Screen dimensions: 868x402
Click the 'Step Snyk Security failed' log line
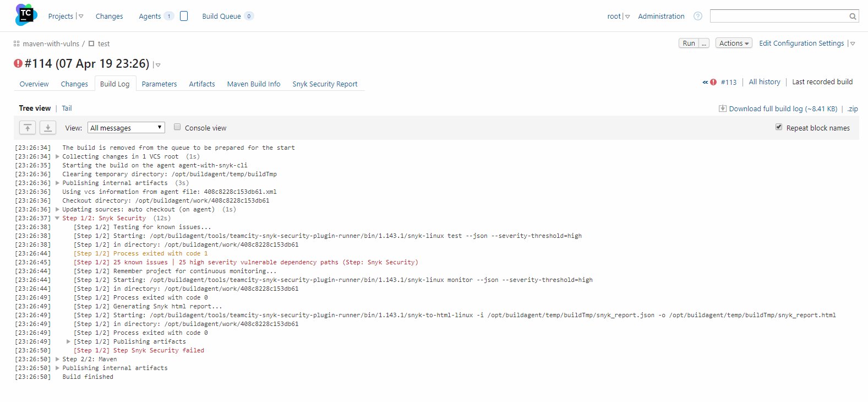pos(139,350)
